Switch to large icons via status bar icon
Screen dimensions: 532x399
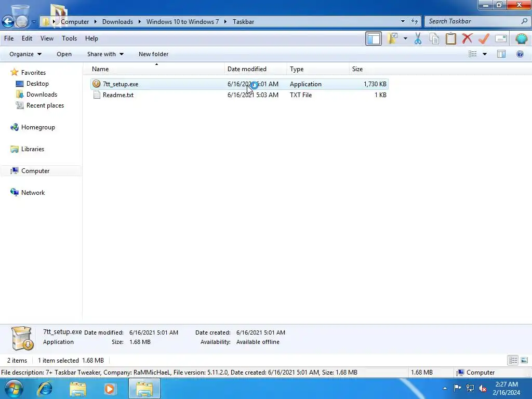(524, 360)
